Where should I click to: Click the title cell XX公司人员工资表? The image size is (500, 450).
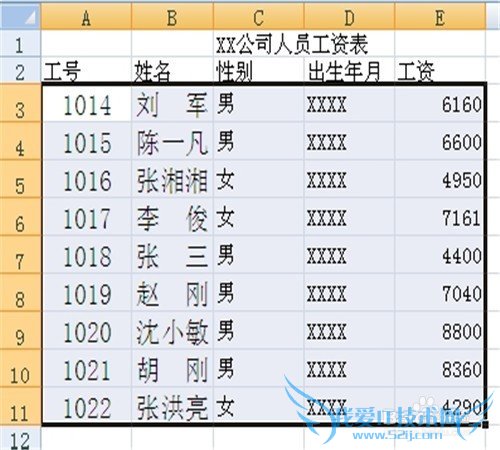click(x=292, y=44)
